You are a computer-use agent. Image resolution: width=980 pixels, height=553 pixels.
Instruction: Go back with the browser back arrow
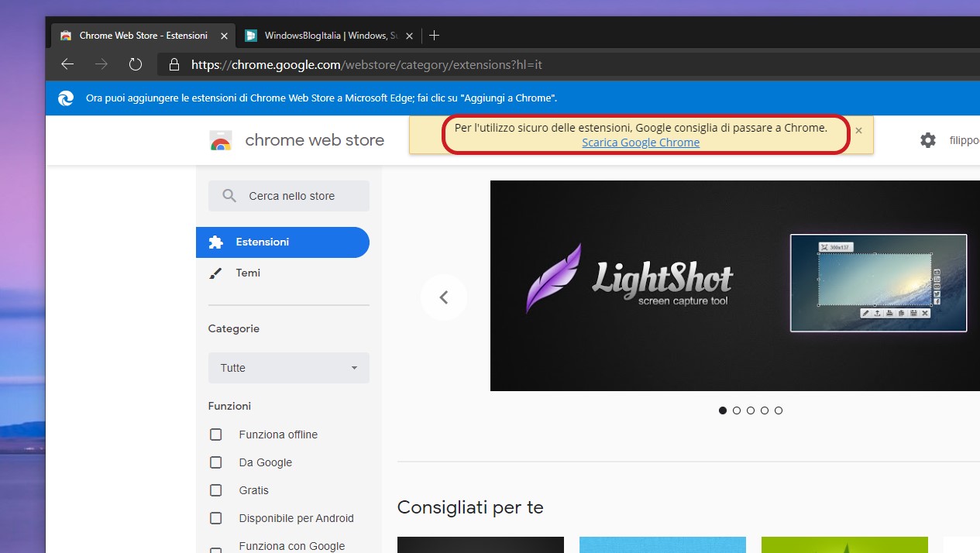tap(67, 64)
